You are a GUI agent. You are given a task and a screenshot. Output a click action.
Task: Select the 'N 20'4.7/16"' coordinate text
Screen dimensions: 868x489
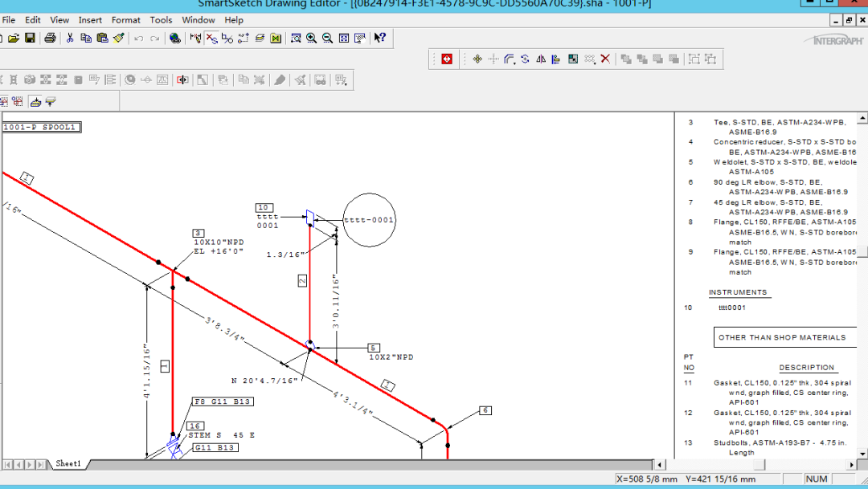[x=264, y=381]
